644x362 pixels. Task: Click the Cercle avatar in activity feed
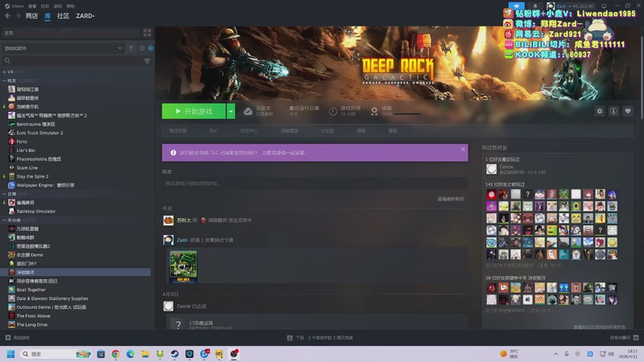point(168,306)
